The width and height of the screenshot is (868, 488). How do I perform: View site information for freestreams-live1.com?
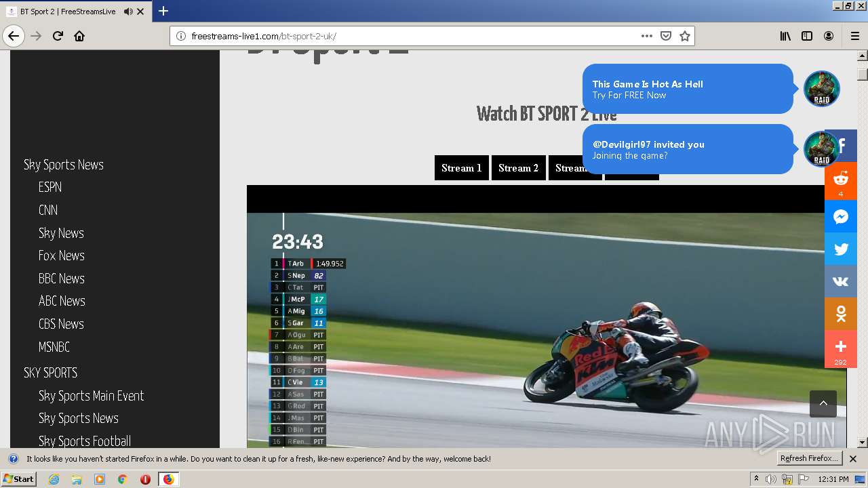tap(180, 36)
